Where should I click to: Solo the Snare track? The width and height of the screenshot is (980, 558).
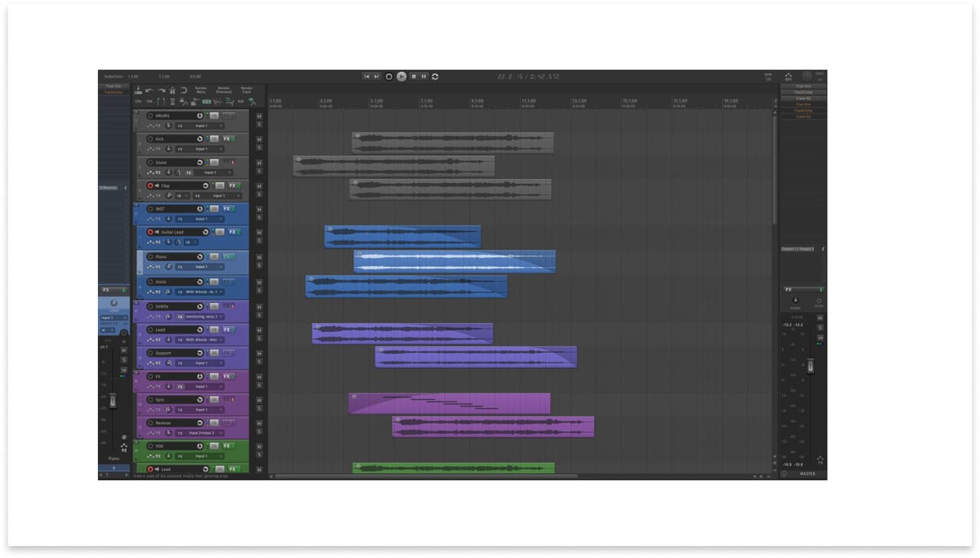pos(259,170)
